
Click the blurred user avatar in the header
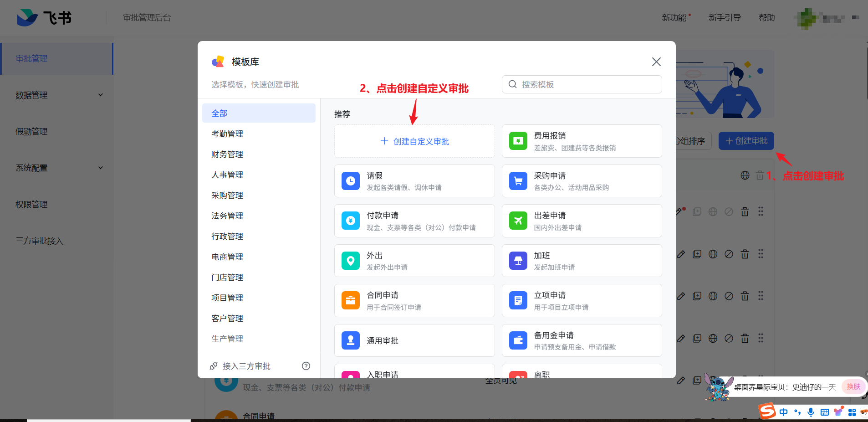point(807,18)
